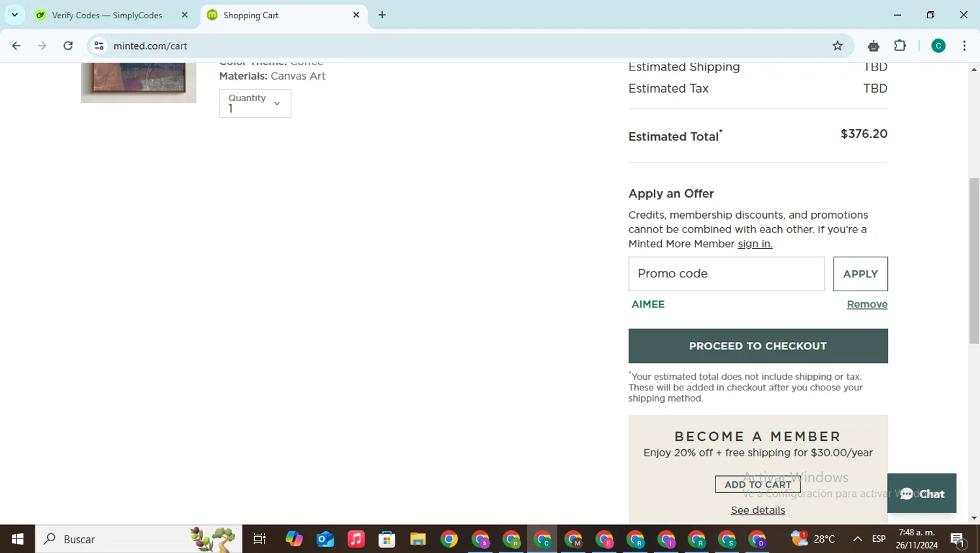Switch to Chrome profile D taskbar icon
This screenshot has height=553, width=980.
point(758,539)
